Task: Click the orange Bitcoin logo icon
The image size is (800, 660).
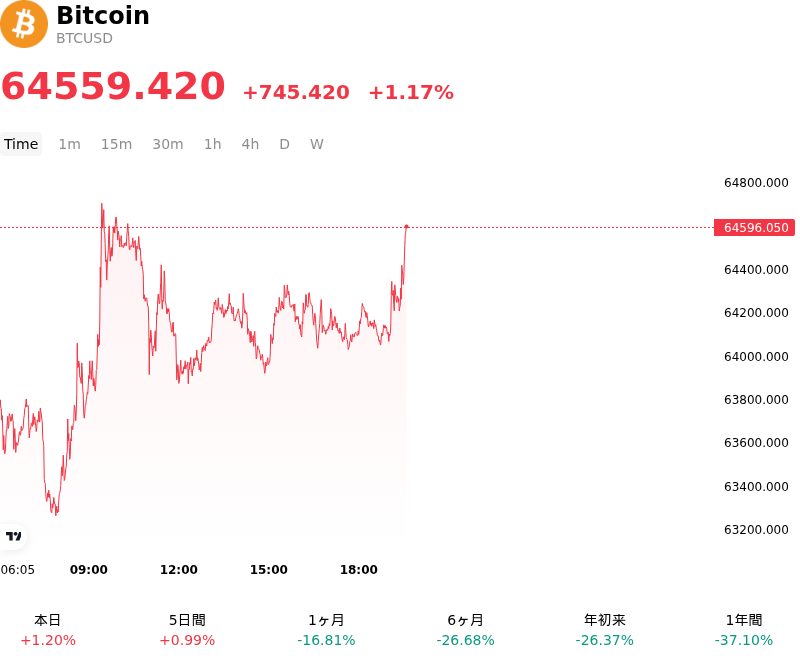Action: (23, 24)
